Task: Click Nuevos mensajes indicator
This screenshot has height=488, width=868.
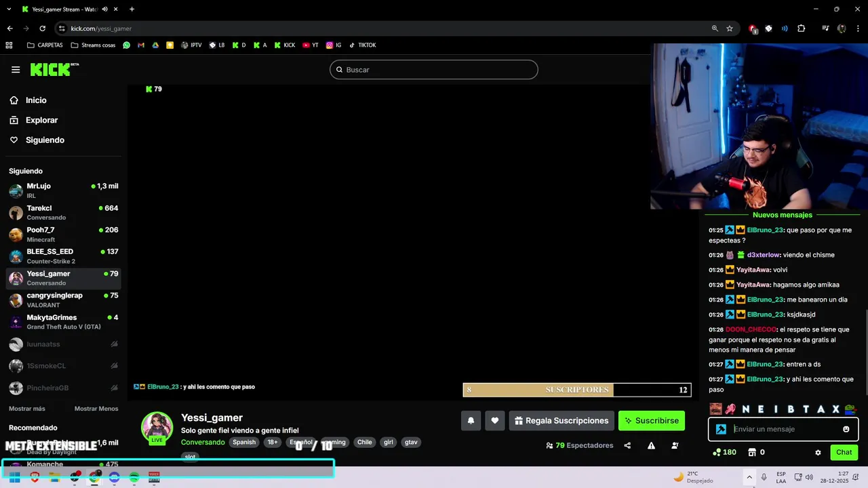Action: 783,215
